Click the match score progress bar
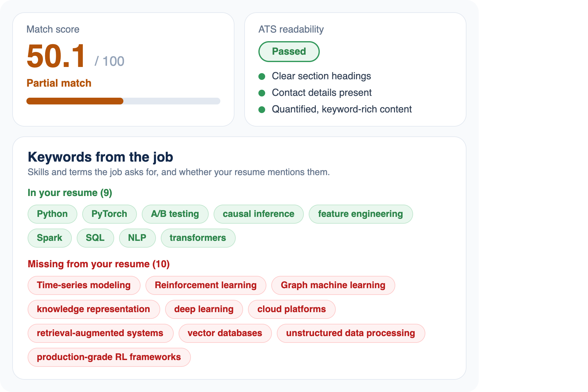This screenshot has height=392, width=588. [x=123, y=101]
